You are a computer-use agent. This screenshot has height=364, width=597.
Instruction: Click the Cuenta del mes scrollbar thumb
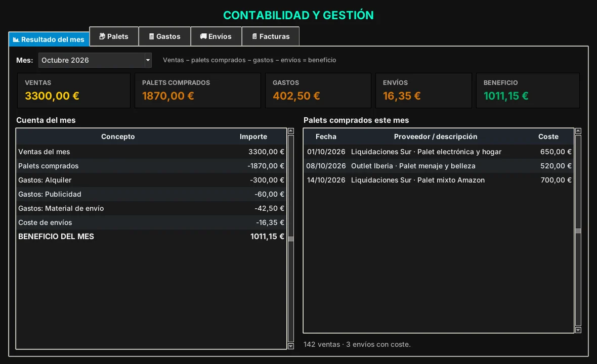291,239
